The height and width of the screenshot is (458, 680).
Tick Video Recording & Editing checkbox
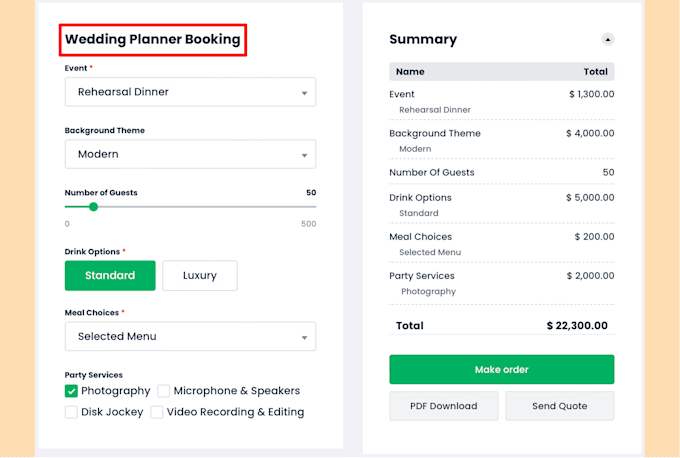tap(157, 412)
